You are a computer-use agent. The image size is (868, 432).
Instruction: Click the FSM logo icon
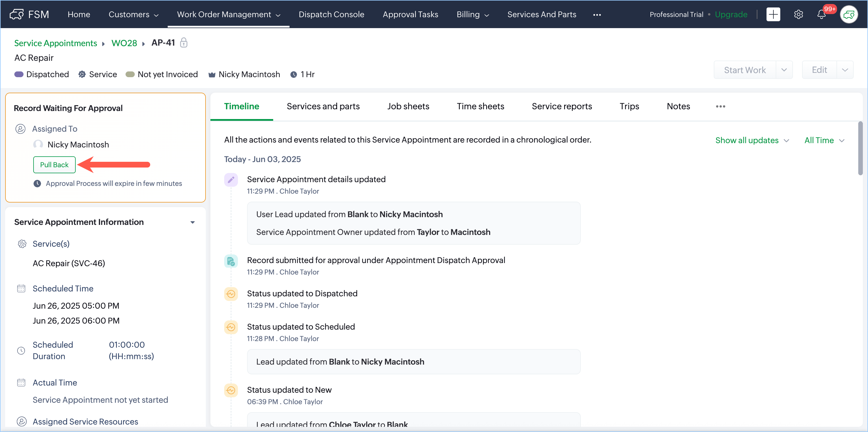pos(17,15)
